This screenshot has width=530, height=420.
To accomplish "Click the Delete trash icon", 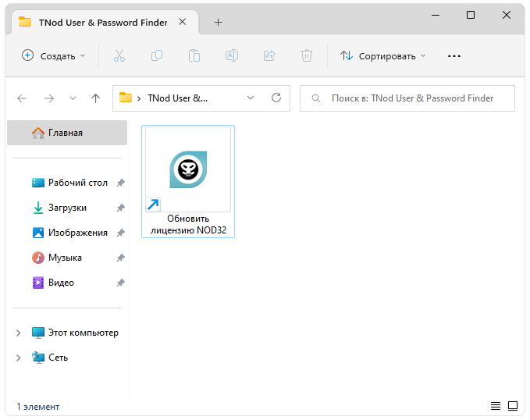I will pyautogui.click(x=307, y=55).
